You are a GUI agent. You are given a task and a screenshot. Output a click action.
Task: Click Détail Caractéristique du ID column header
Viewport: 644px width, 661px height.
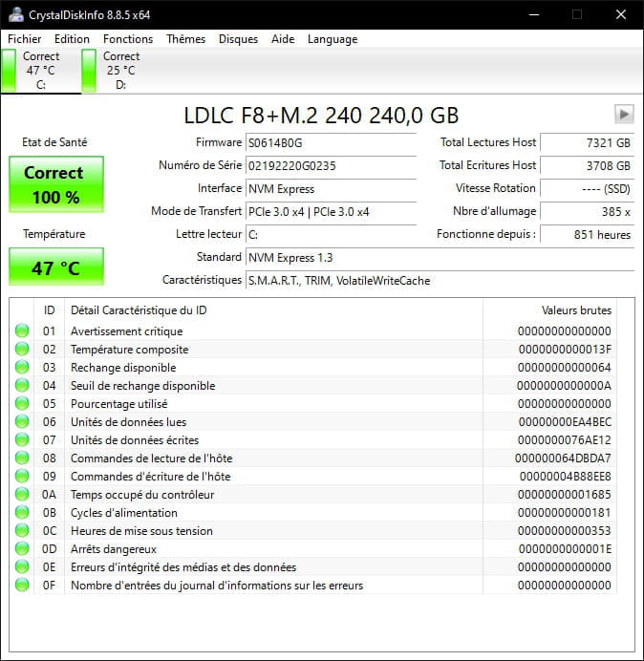[x=273, y=310]
